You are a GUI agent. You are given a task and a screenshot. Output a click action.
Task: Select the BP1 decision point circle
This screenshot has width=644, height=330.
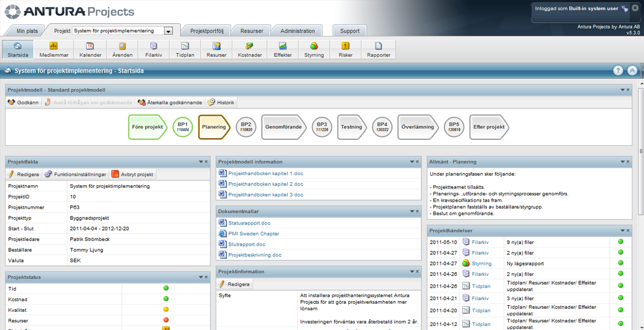[x=183, y=127]
